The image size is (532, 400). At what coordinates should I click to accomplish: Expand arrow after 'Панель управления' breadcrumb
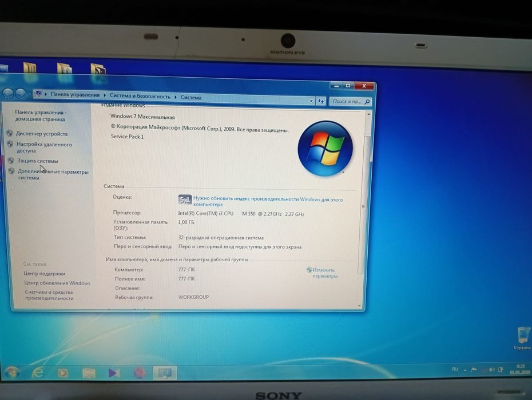click(105, 95)
